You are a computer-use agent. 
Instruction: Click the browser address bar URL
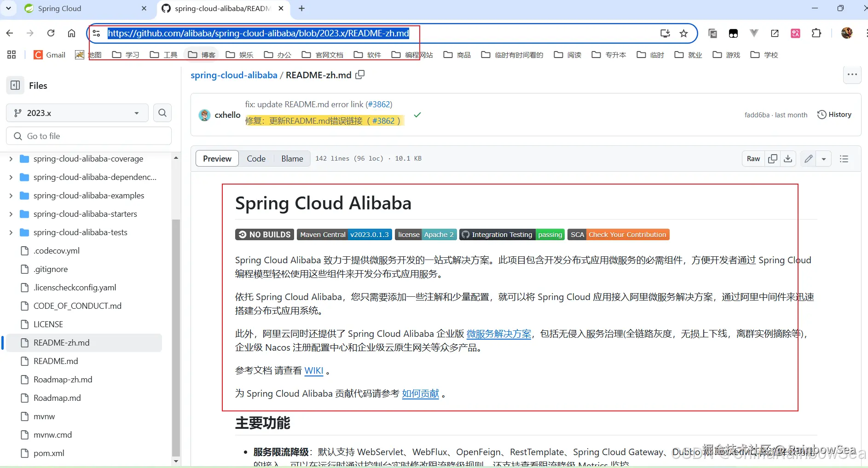258,33
